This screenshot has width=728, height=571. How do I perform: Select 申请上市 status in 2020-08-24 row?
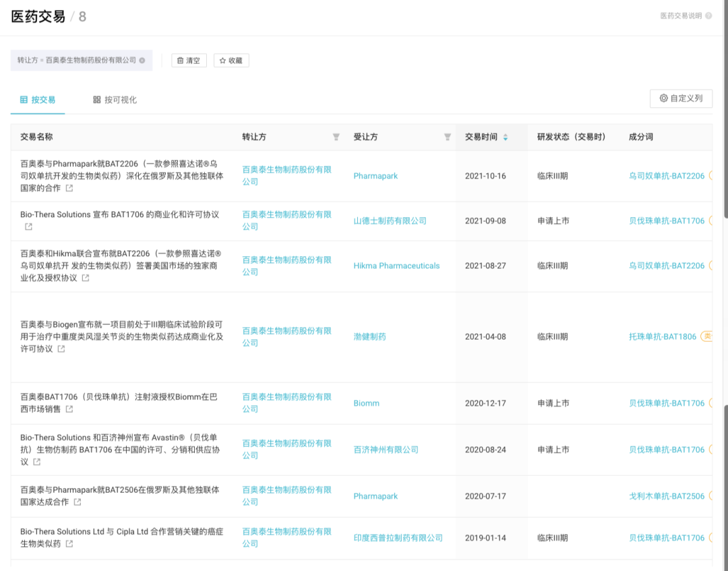tap(553, 450)
